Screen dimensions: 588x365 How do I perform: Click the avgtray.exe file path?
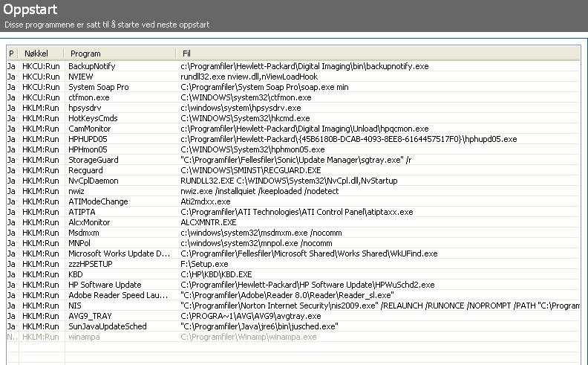tap(251, 316)
